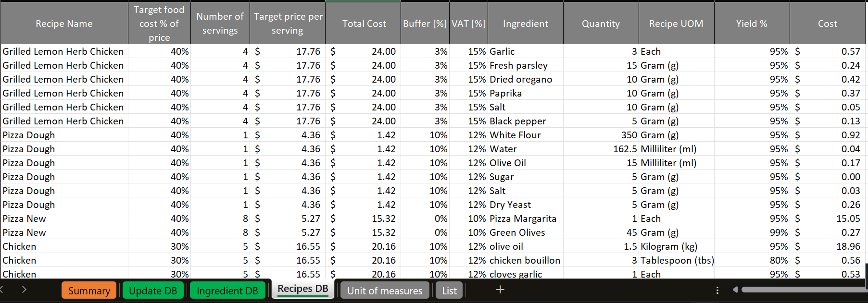
Task: Select the Tablespoon (tbs) unit cell
Action: (676, 260)
